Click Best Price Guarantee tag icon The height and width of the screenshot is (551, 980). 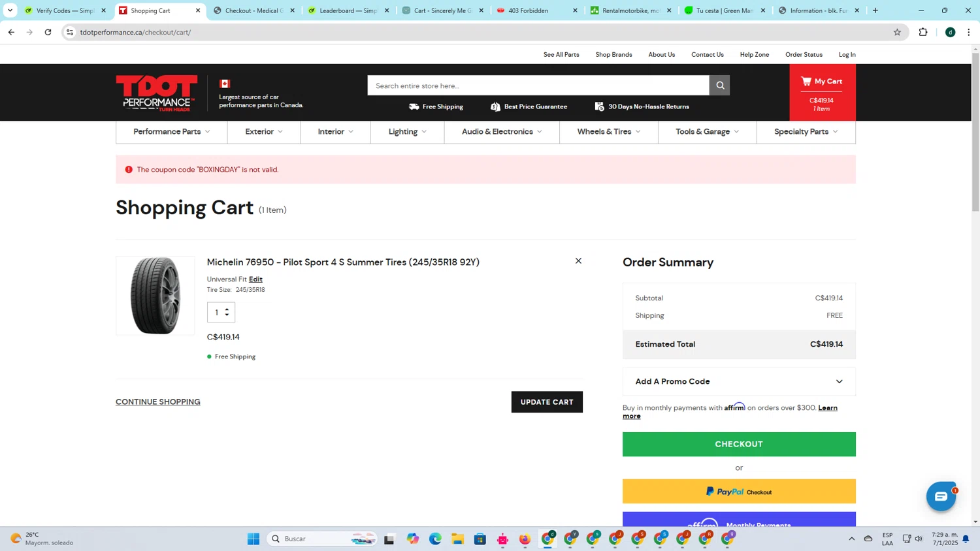pyautogui.click(x=495, y=106)
